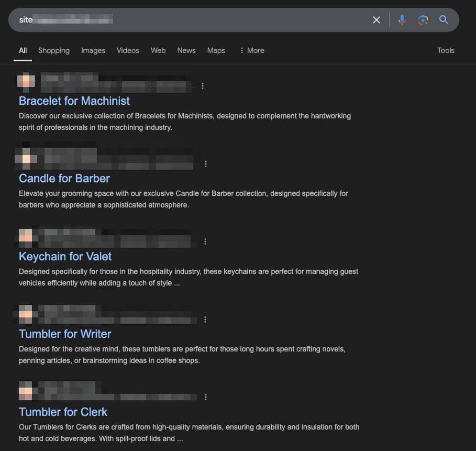Switch to the Images tab
476x451 pixels.
pyautogui.click(x=93, y=50)
